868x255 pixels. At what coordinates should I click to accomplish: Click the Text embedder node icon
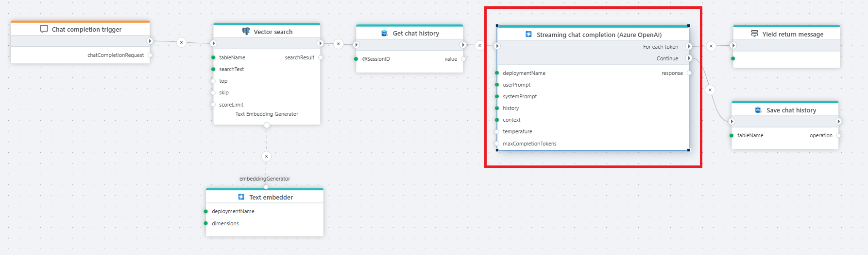pyautogui.click(x=241, y=197)
